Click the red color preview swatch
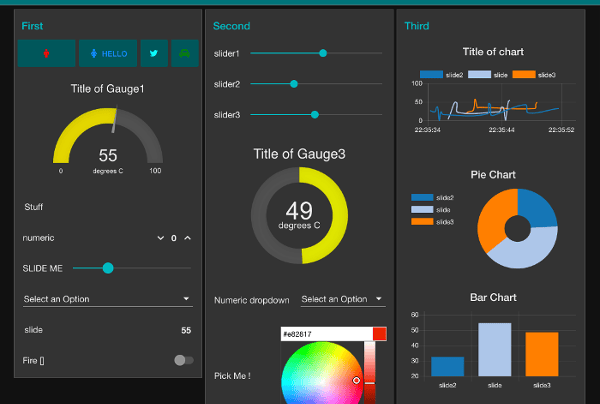This screenshot has width=600, height=404. 380,334
